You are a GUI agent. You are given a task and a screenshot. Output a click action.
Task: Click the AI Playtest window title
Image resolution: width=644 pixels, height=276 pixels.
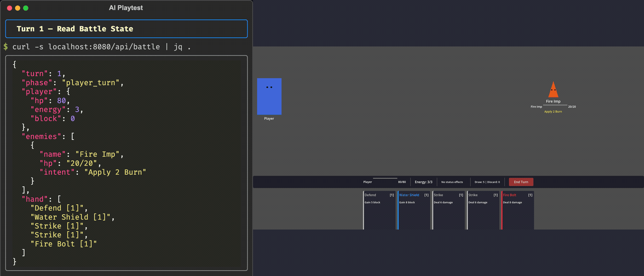click(126, 7)
